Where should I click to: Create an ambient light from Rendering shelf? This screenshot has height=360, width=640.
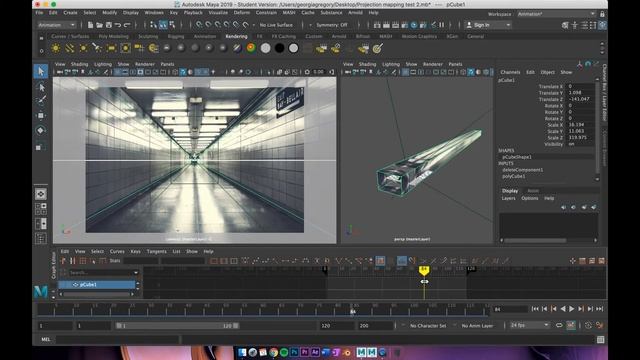click(x=56, y=49)
